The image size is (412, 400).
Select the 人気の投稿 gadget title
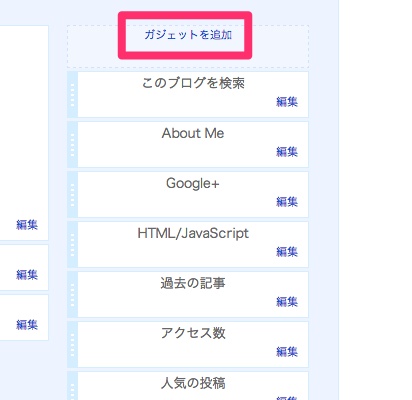point(193,383)
